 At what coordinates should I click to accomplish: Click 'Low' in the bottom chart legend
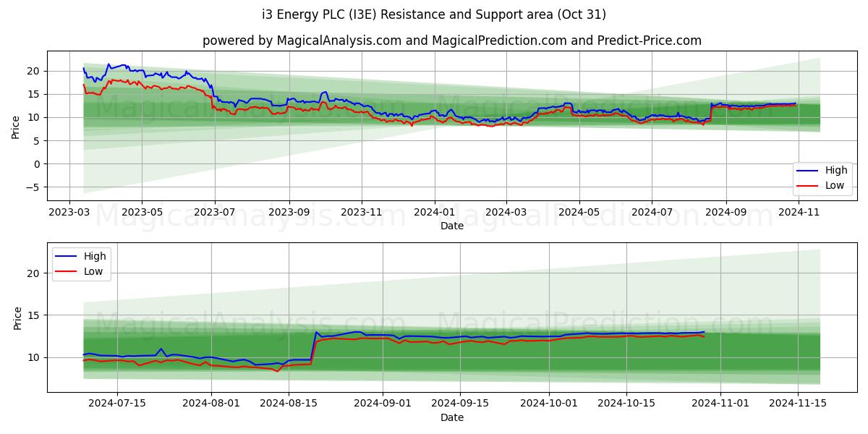[x=93, y=272]
